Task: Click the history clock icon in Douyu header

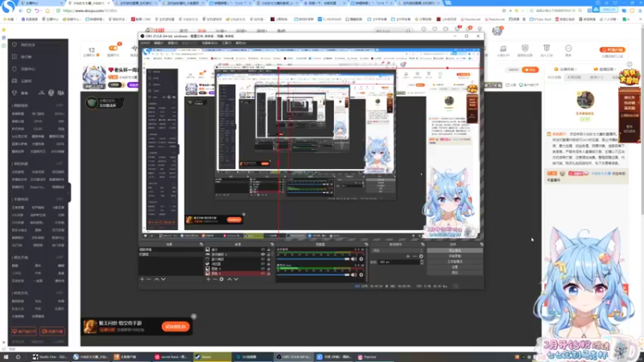Action: click(423, 29)
